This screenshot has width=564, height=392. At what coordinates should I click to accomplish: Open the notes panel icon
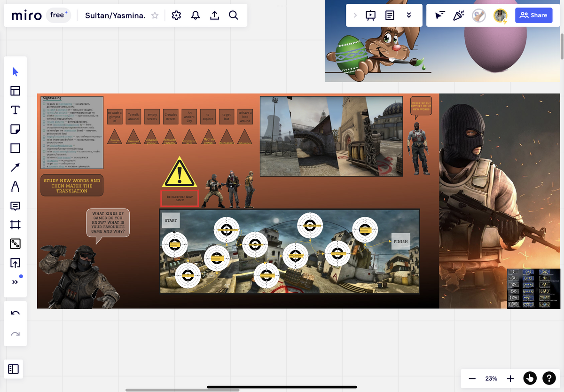point(390,16)
